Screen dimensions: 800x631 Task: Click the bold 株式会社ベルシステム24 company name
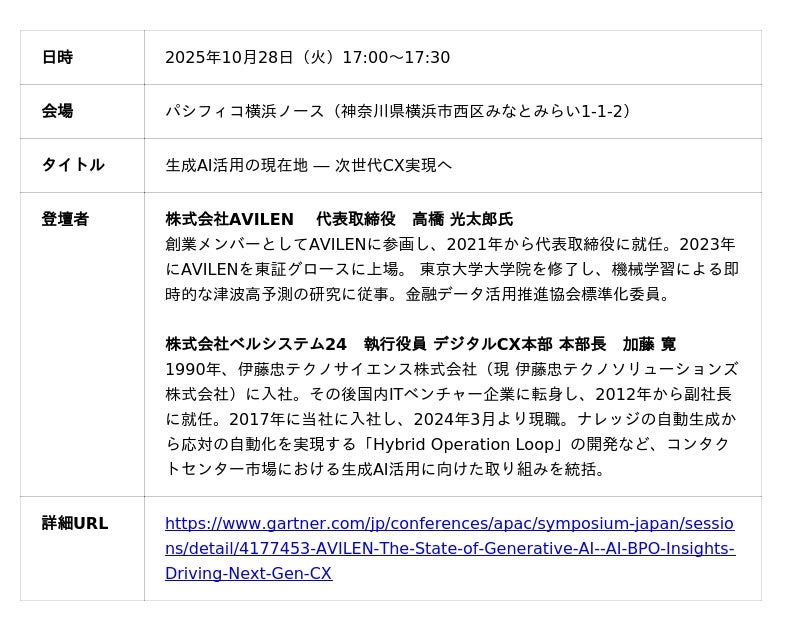(x=256, y=344)
